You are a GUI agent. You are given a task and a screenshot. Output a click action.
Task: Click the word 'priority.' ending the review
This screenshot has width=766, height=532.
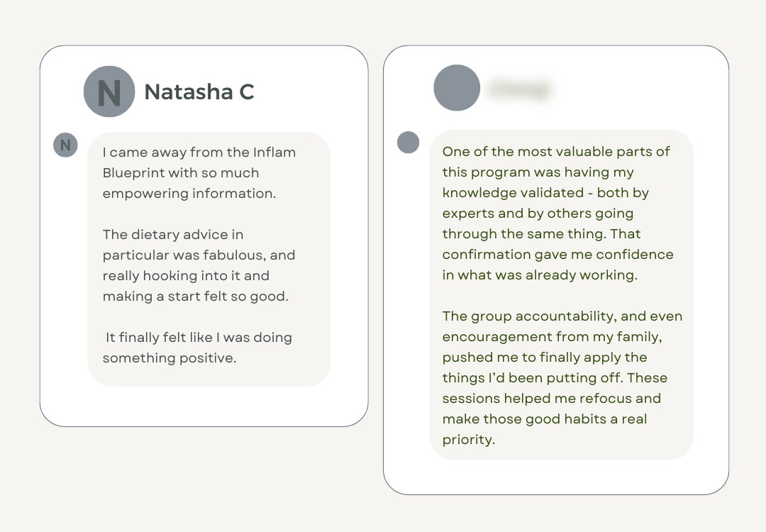[x=468, y=440]
